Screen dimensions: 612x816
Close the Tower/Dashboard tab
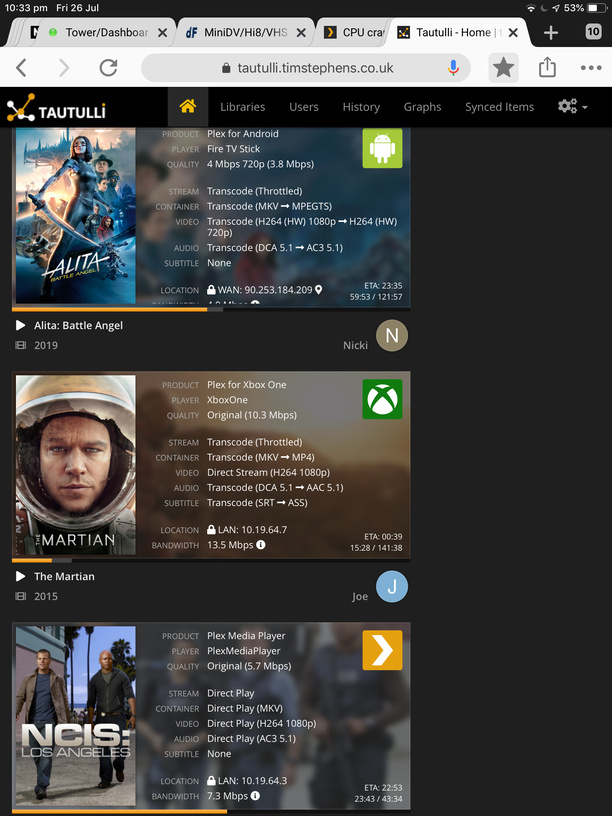pos(162,33)
